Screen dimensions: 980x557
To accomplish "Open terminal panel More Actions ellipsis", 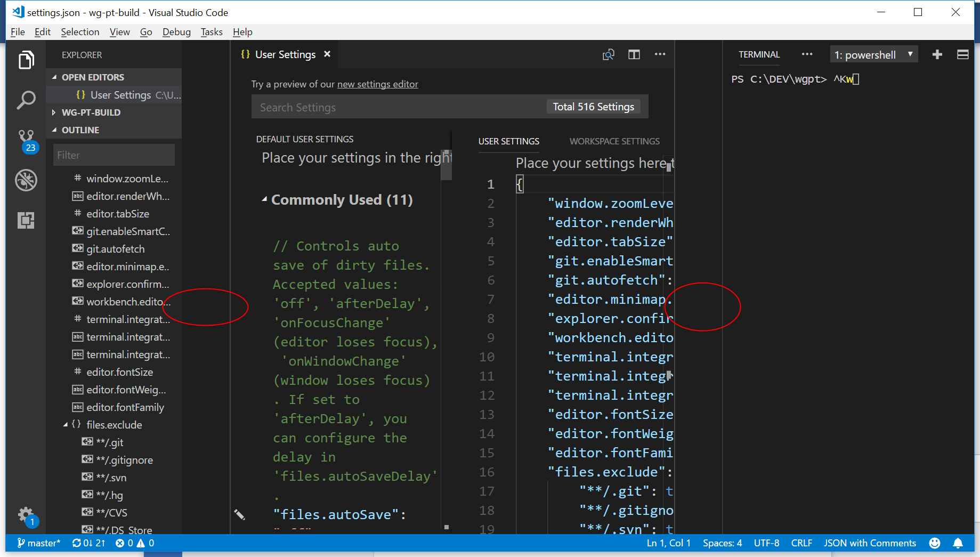I will click(807, 54).
